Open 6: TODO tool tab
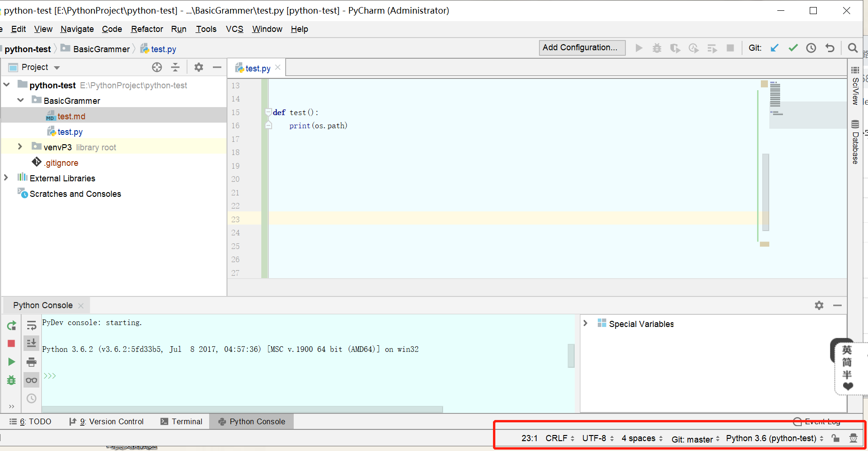The image size is (868, 451). coord(31,421)
